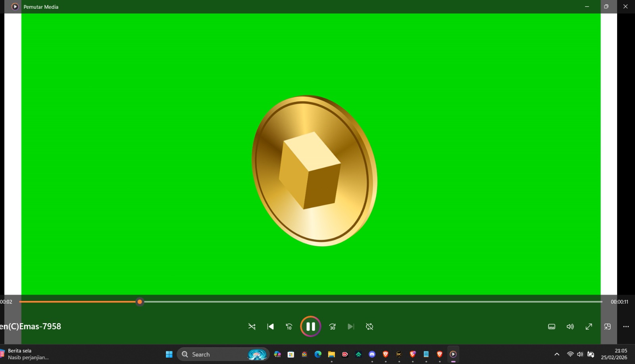
Task: Open Windows Start menu
Action: [169, 354]
